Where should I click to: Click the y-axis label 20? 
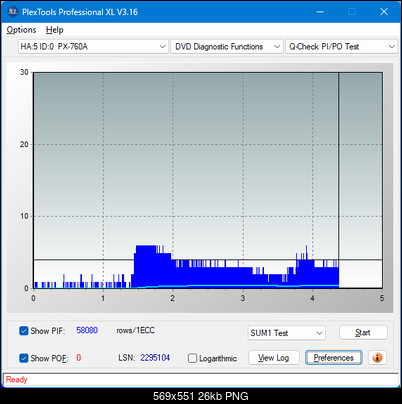[x=24, y=144]
